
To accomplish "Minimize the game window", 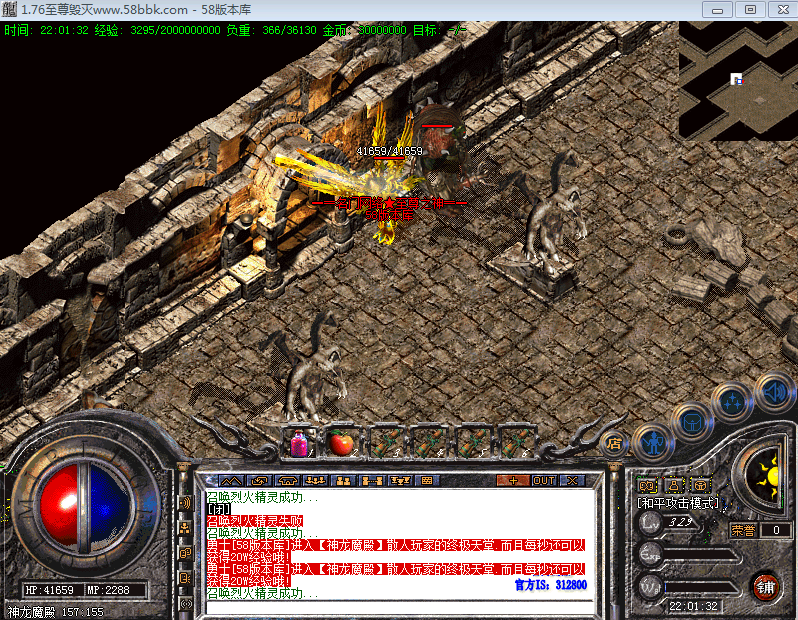I will click(x=718, y=9).
